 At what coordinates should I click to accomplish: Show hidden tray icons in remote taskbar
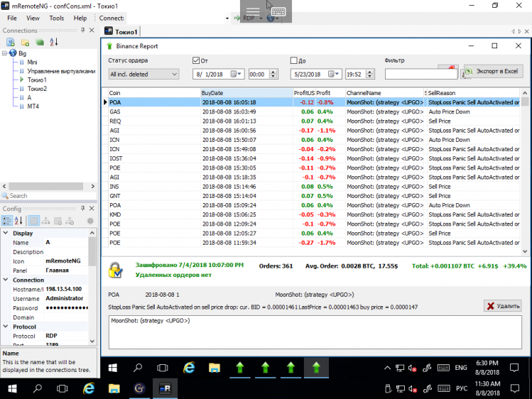tap(387, 368)
